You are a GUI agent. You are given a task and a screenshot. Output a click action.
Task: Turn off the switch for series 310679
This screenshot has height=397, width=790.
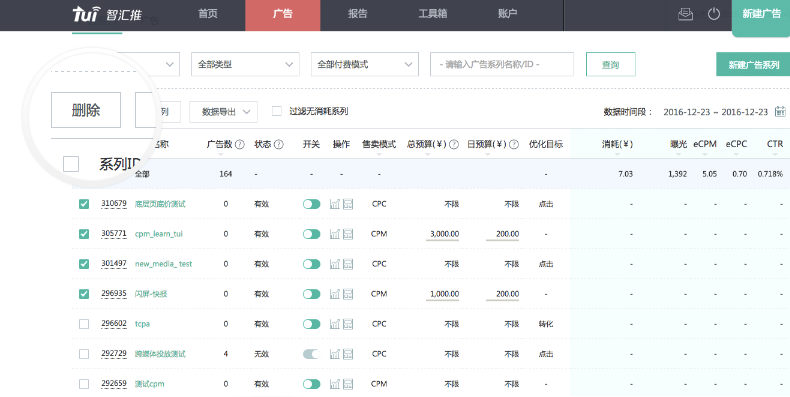(311, 204)
